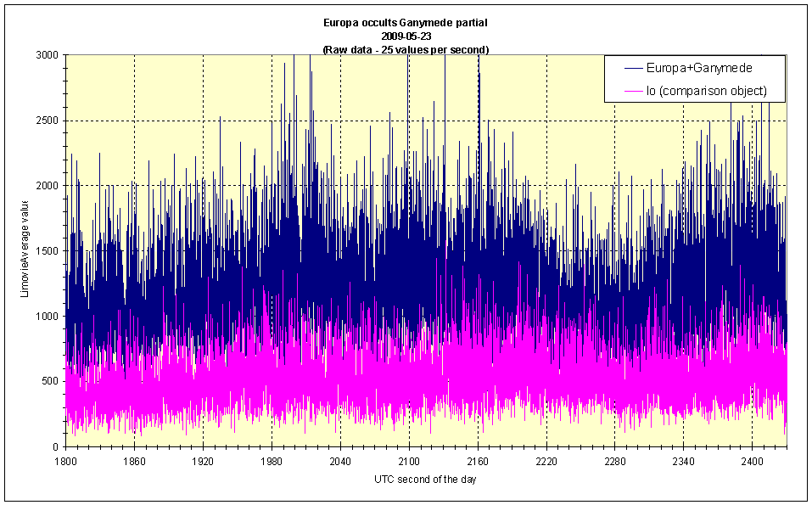Click the x-axis label '2340'

click(x=684, y=461)
